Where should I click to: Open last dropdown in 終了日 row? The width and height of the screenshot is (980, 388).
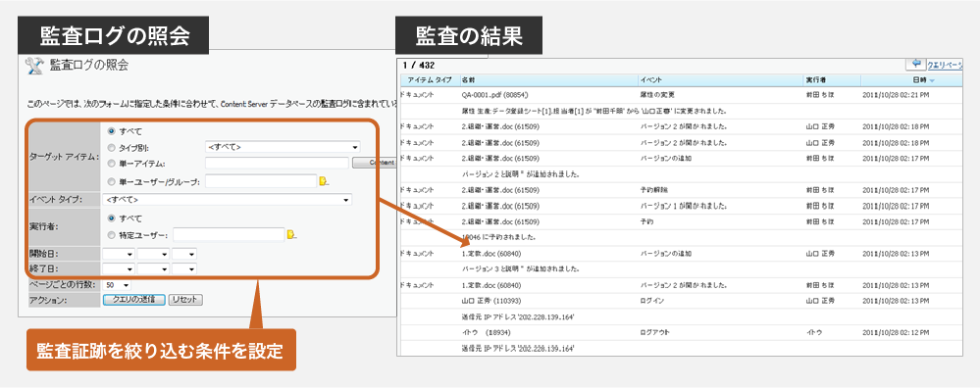(x=184, y=268)
